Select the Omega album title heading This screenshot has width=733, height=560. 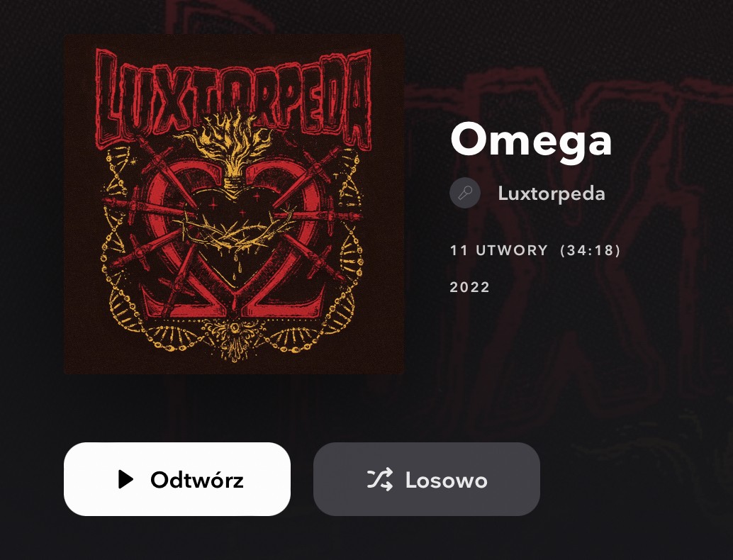pyautogui.click(x=531, y=140)
